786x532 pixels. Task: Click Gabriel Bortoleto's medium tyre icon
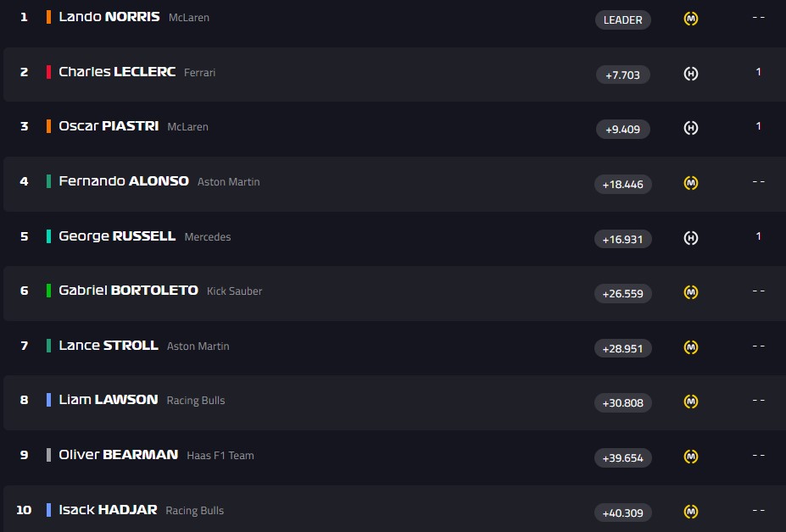point(691,292)
